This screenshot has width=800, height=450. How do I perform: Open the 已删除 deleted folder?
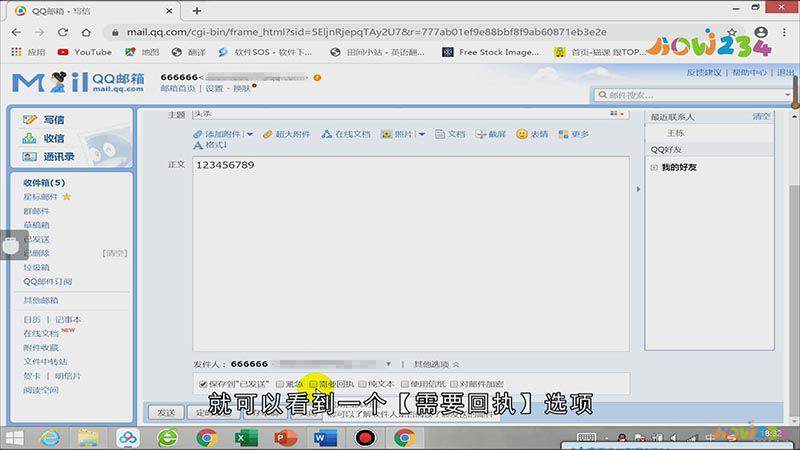click(36, 253)
